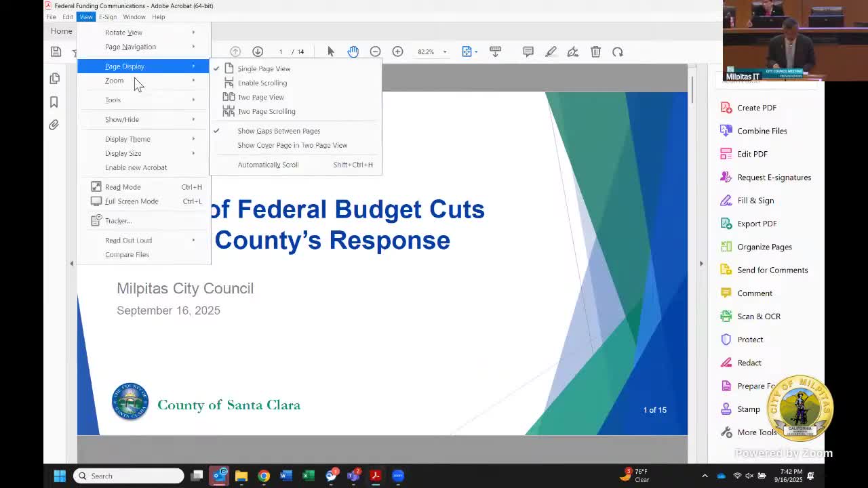Open the zoom percentage dropdown
The height and width of the screenshot is (488, 868).
tap(444, 52)
